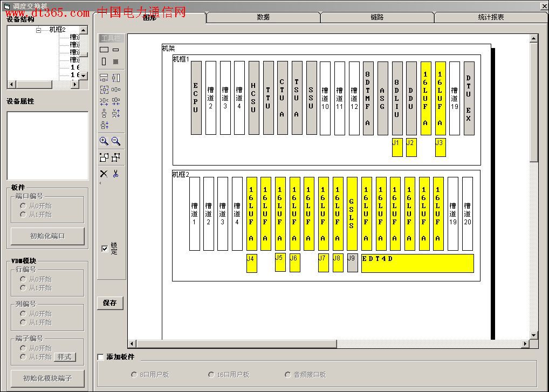This screenshot has height=392, width=549.
Task: Switch to the 数据 tab
Action: point(263,17)
